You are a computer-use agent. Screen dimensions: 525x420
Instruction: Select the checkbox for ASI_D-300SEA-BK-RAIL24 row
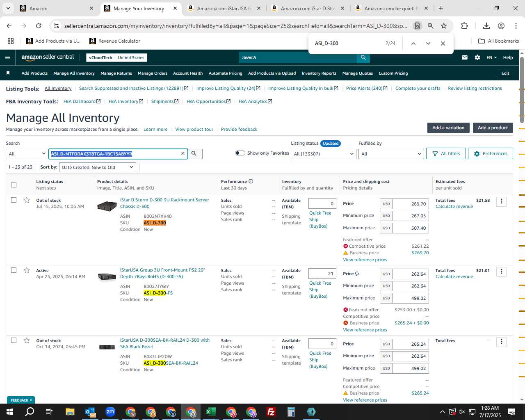pos(14,340)
